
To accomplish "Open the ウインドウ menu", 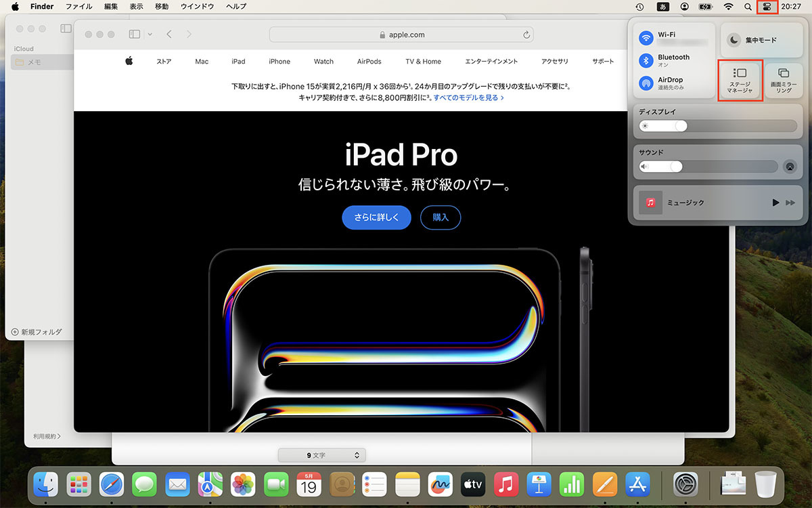I will pyautogui.click(x=198, y=6).
